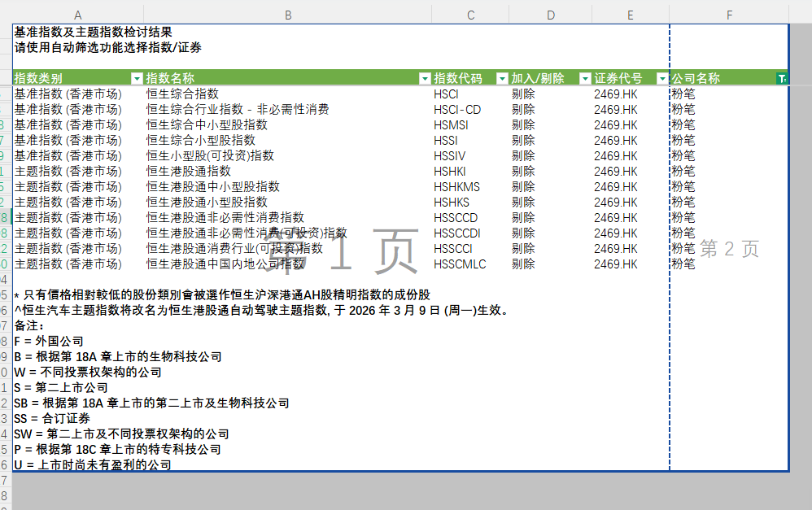The width and height of the screenshot is (812, 510).
Task: Select column F header
Action: click(x=729, y=15)
